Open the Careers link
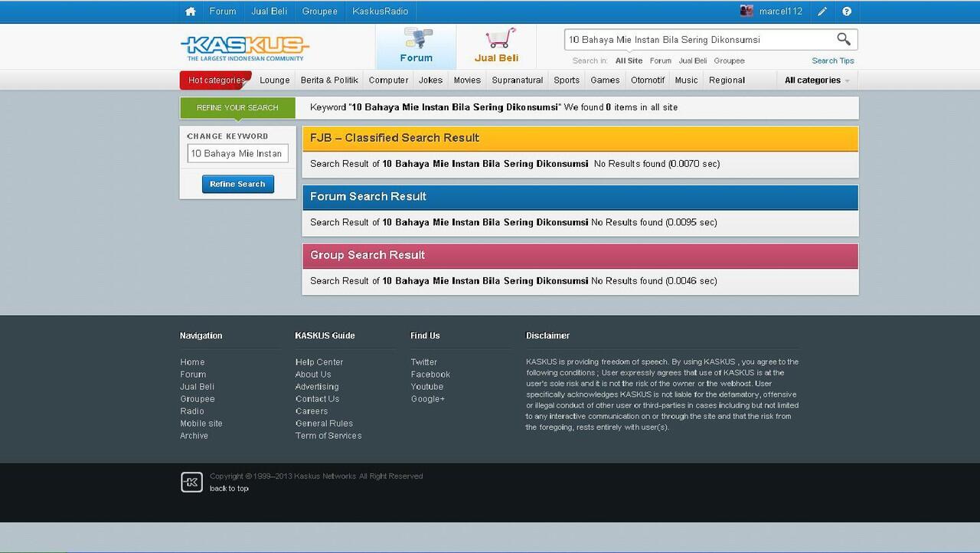The image size is (980, 553). click(312, 411)
